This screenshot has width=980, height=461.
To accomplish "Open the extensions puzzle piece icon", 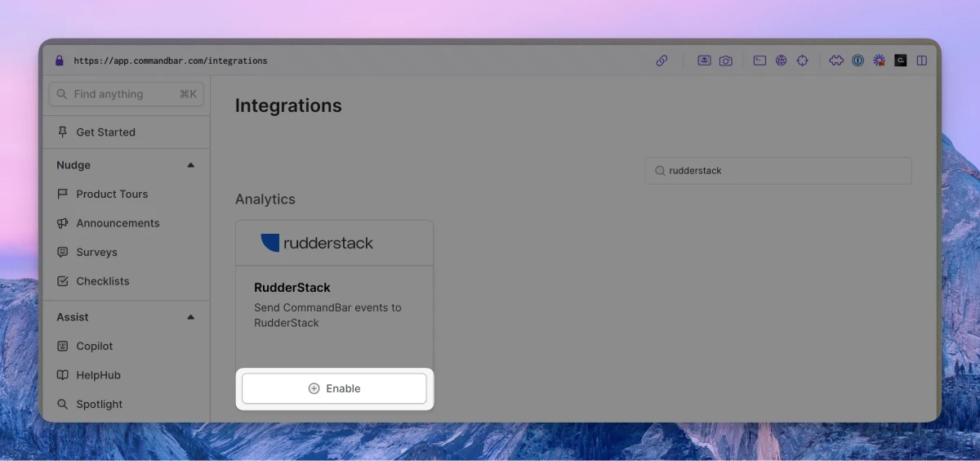I will (x=836, y=60).
